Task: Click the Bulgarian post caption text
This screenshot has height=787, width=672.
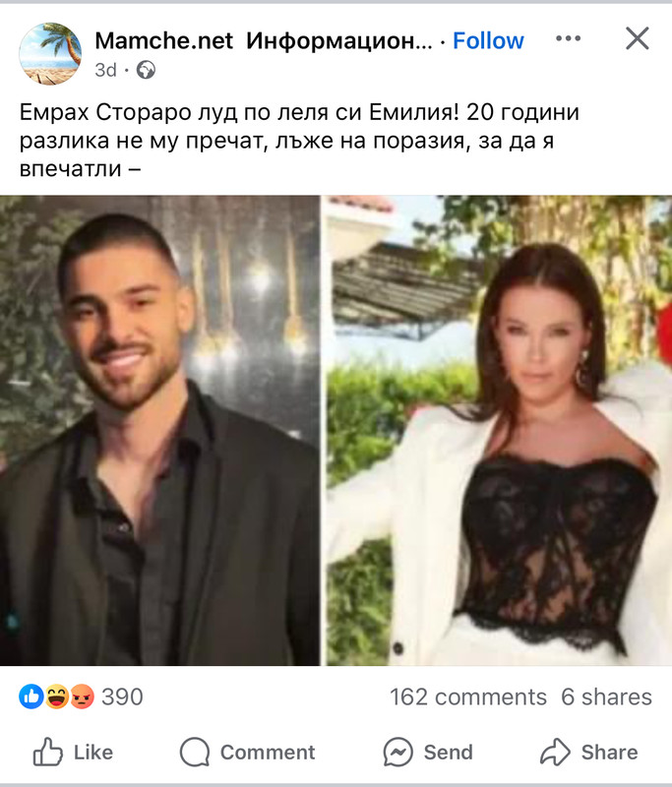Action: 299,141
